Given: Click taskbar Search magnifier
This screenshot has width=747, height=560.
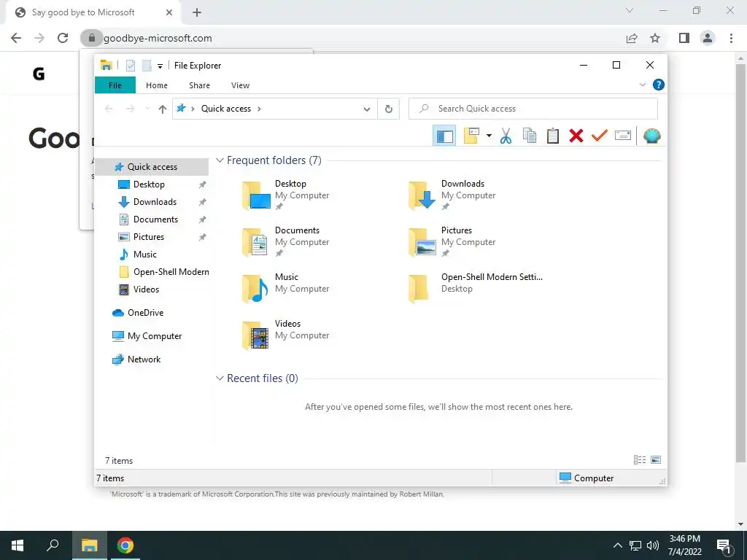Looking at the screenshot, I should pyautogui.click(x=53, y=545).
